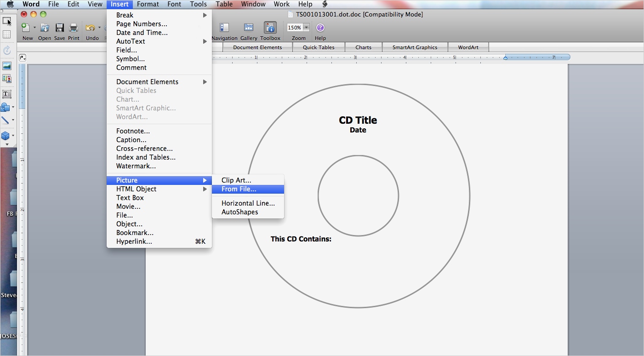Open the HTML Object submenu
The image size is (644, 356).
[159, 189]
